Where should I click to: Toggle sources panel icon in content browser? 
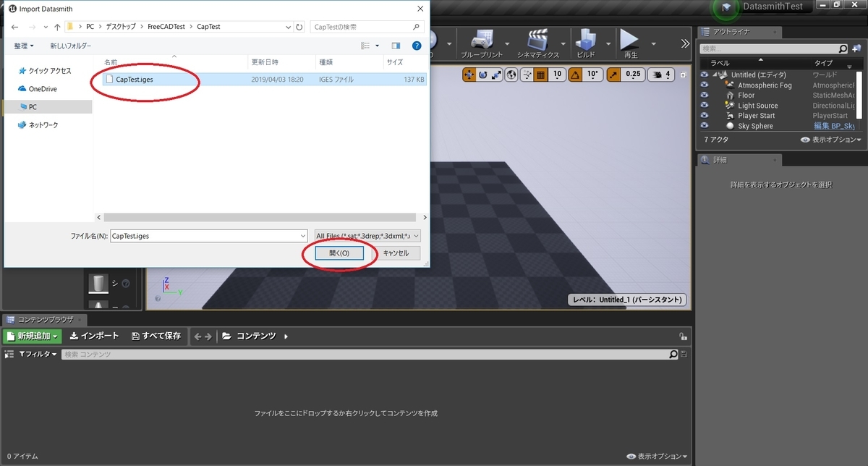point(9,355)
